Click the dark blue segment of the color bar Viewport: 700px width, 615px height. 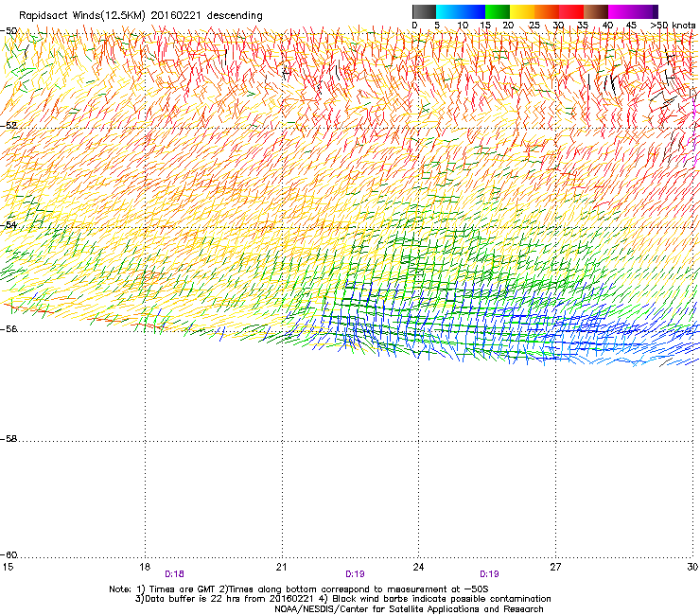[473, 11]
